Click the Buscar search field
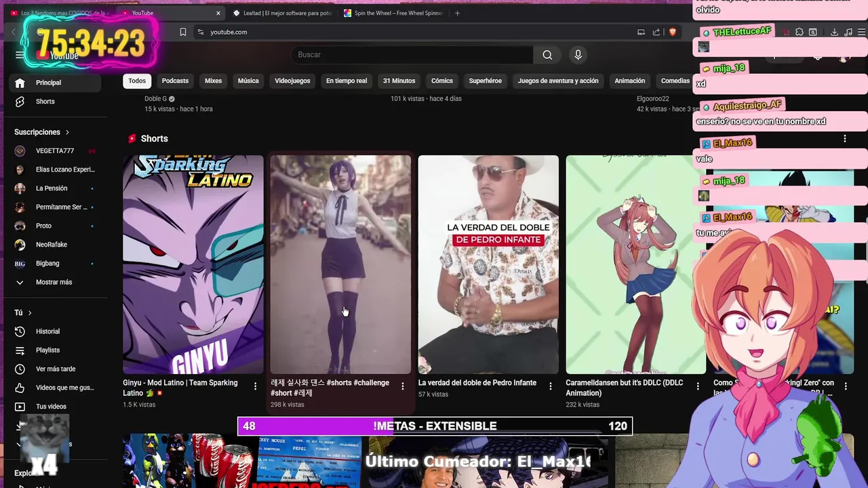The height and width of the screenshot is (488, 868). point(412,55)
